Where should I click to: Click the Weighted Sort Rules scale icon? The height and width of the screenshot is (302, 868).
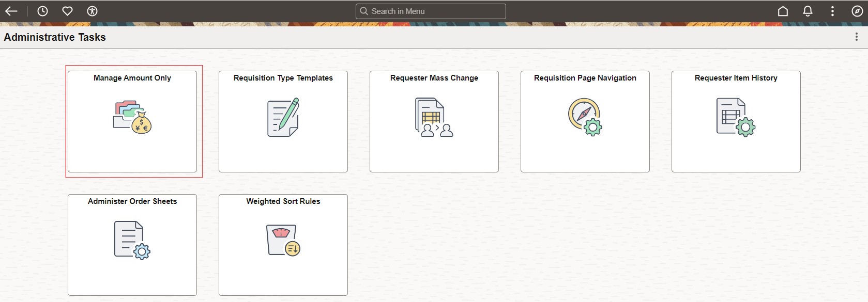coord(283,240)
